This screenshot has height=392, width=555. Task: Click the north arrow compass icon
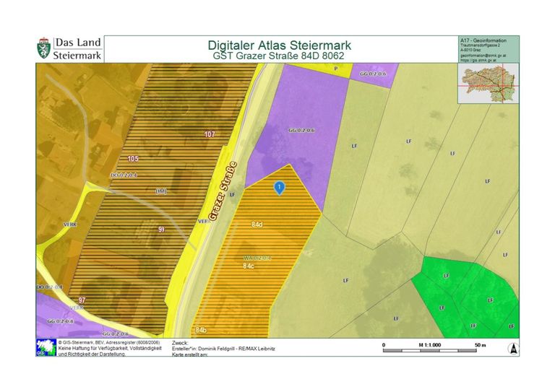click(512, 347)
